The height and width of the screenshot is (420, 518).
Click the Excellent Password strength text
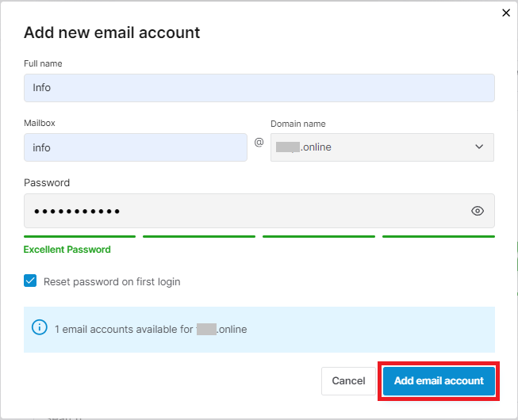pyautogui.click(x=67, y=250)
